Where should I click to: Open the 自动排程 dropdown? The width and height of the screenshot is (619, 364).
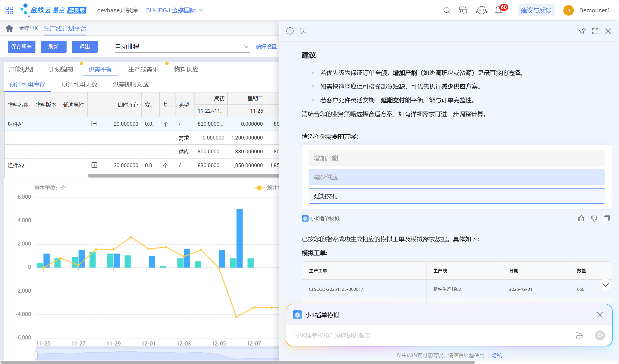pos(182,47)
